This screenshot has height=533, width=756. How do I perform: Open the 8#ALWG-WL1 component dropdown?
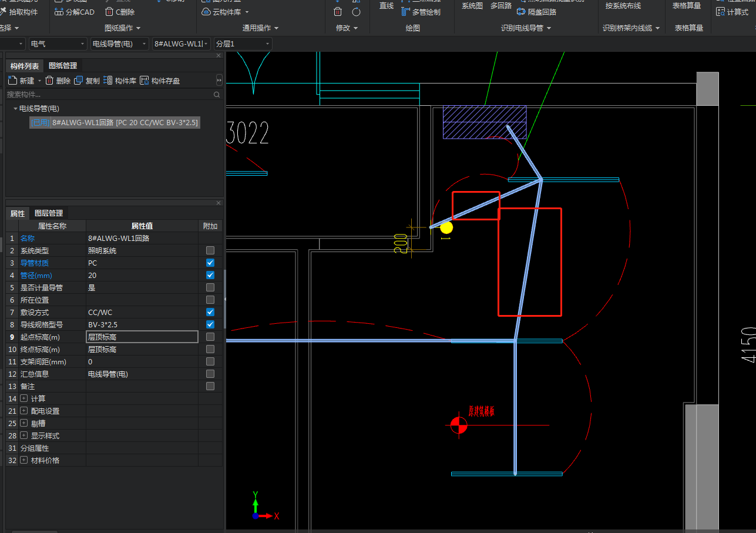coord(181,43)
